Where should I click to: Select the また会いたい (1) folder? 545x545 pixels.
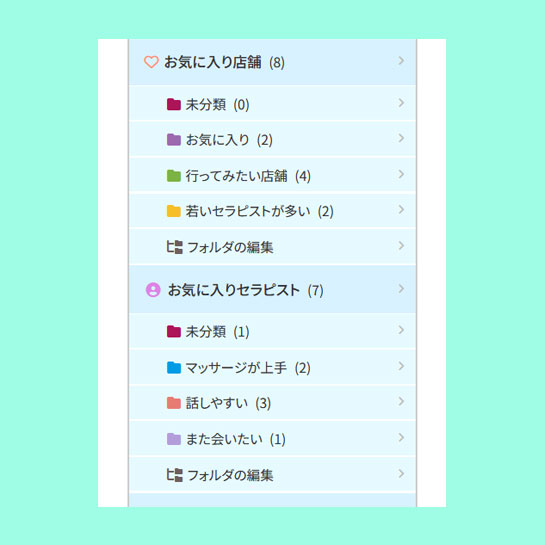(272, 439)
